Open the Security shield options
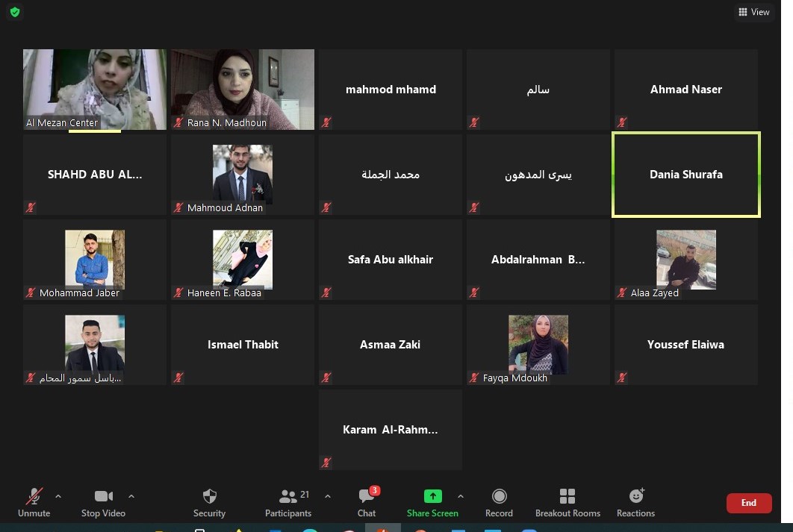Image resolution: width=793 pixels, height=532 pixels. click(x=209, y=501)
